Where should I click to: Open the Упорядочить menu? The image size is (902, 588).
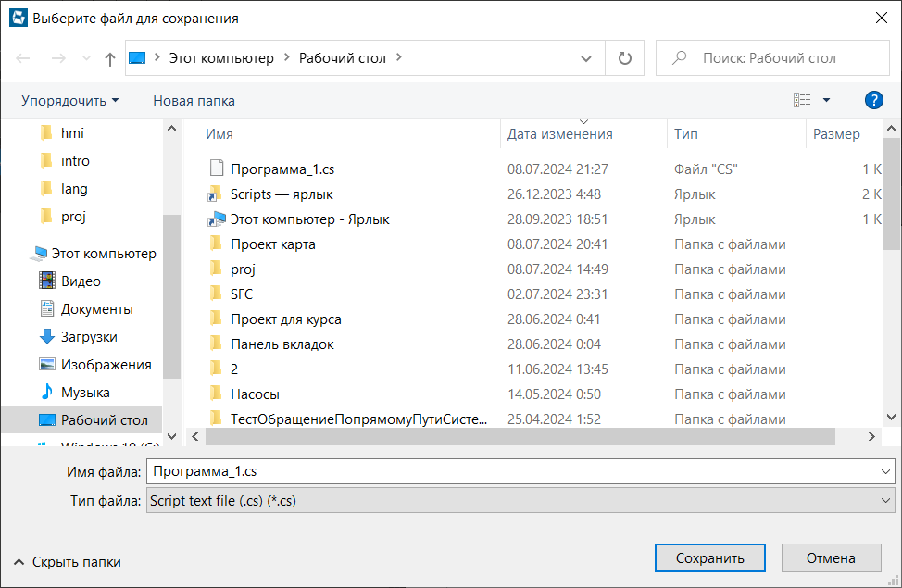tap(70, 100)
